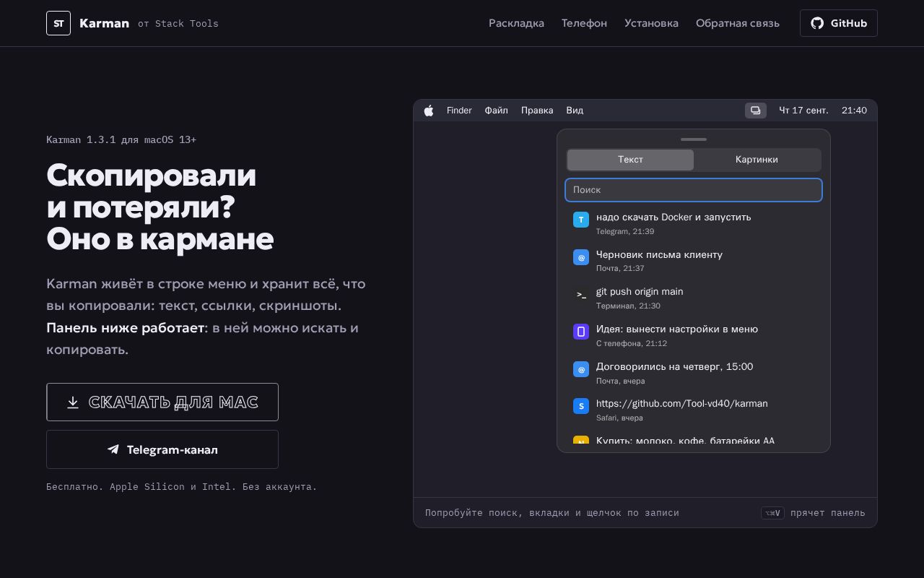Navigate to Установка section

click(x=651, y=23)
